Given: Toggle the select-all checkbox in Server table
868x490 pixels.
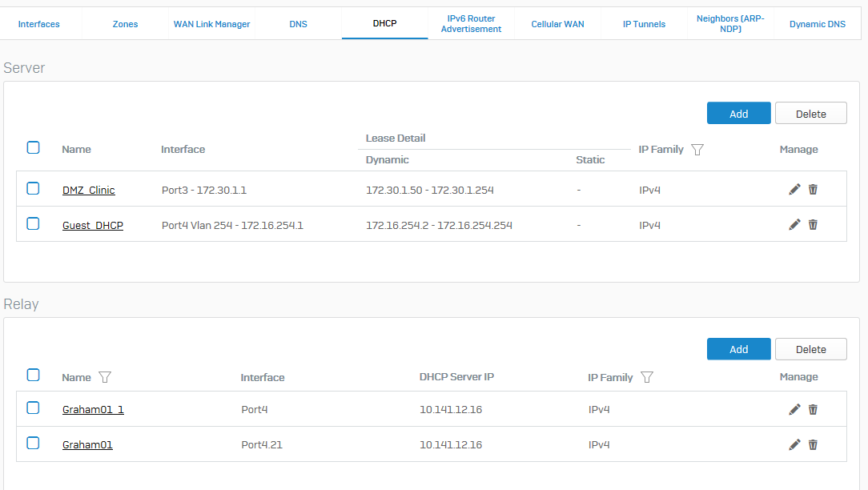Looking at the screenshot, I should (33, 147).
